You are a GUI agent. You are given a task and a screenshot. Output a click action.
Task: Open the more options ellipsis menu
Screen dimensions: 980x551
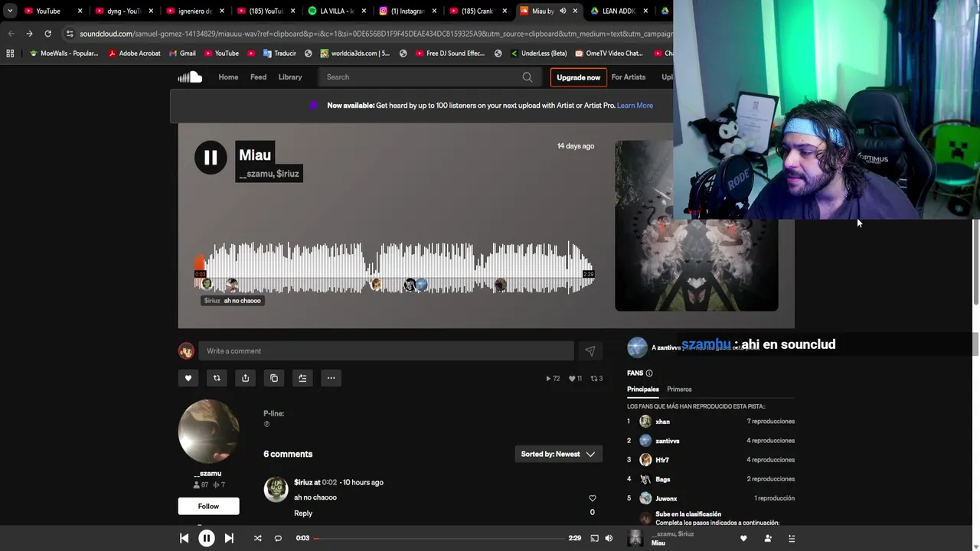pyautogui.click(x=331, y=378)
